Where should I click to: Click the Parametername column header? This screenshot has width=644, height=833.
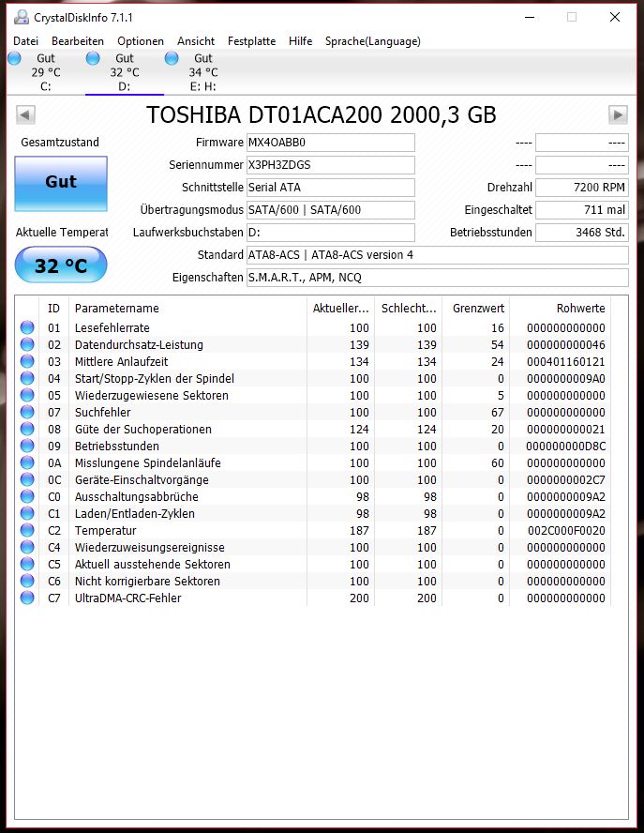point(187,308)
